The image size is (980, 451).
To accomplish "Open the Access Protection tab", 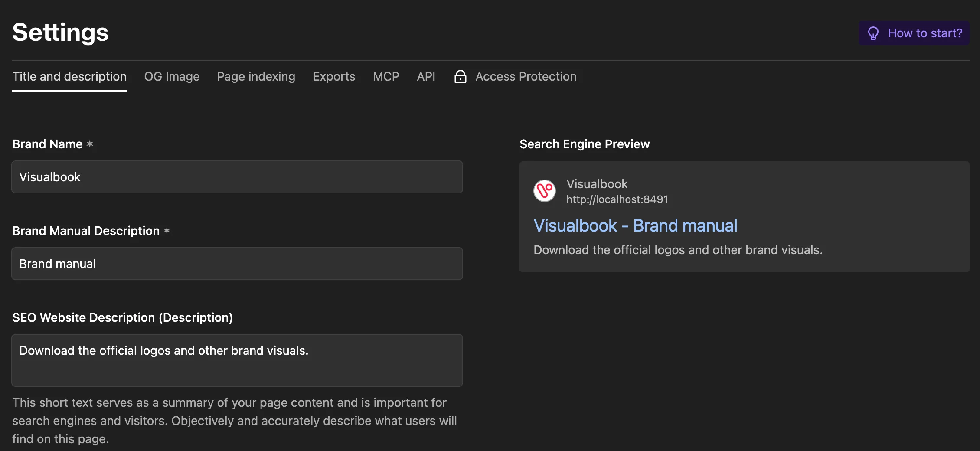I will (515, 76).
